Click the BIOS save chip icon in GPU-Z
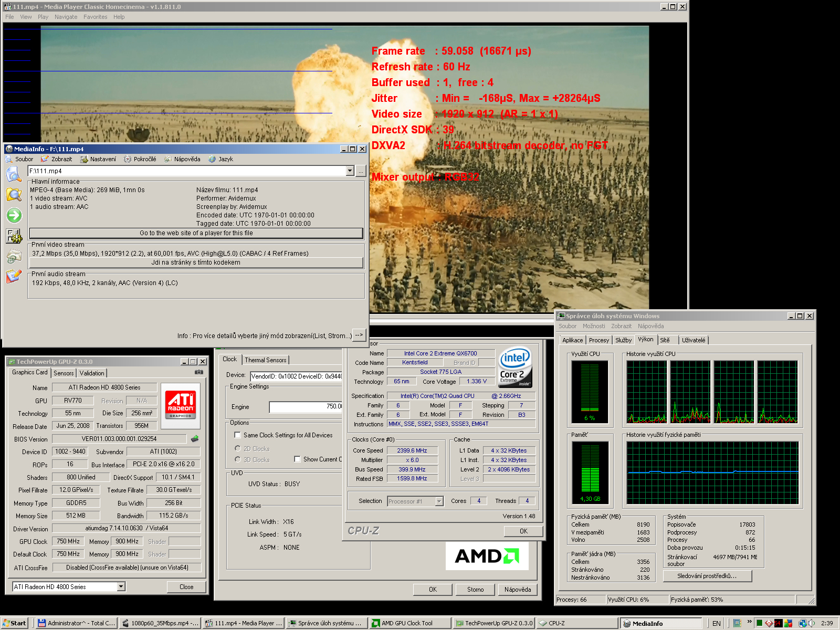The image size is (840, 630). (195, 438)
